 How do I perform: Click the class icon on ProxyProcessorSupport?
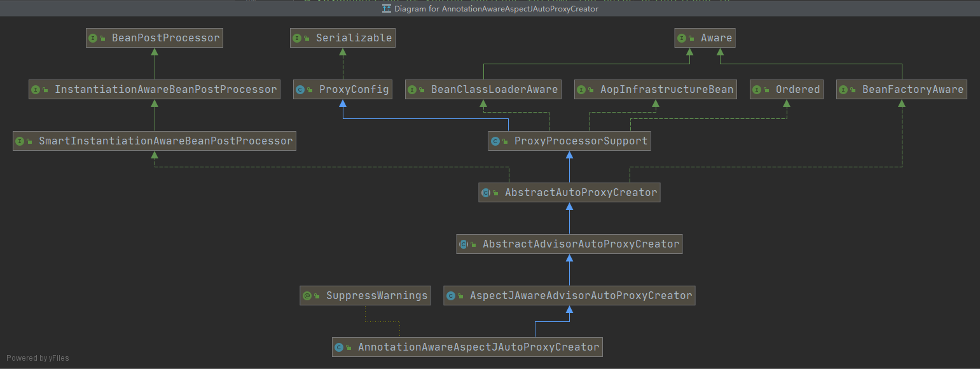495,141
